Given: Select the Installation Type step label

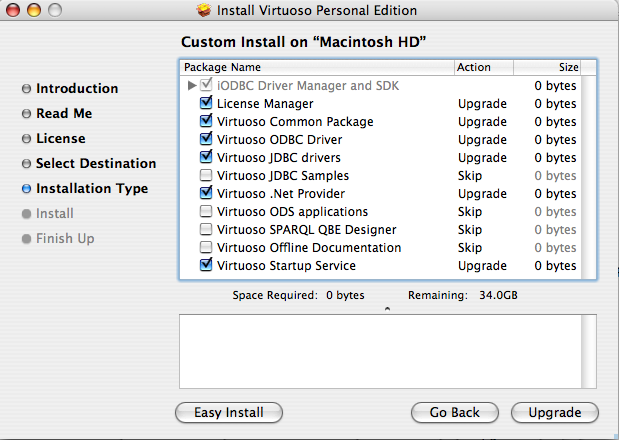Looking at the screenshot, I should 92,189.
